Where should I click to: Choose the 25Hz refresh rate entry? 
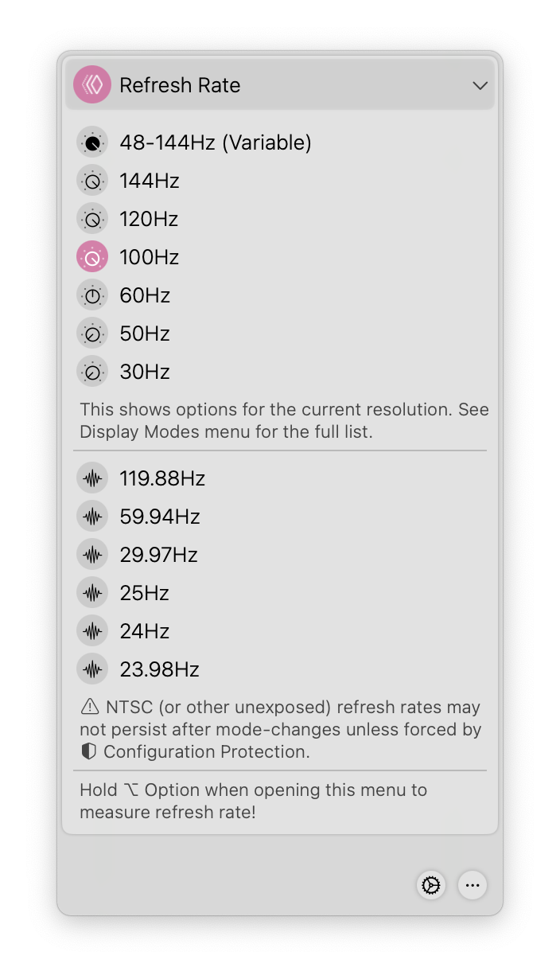[144, 592]
